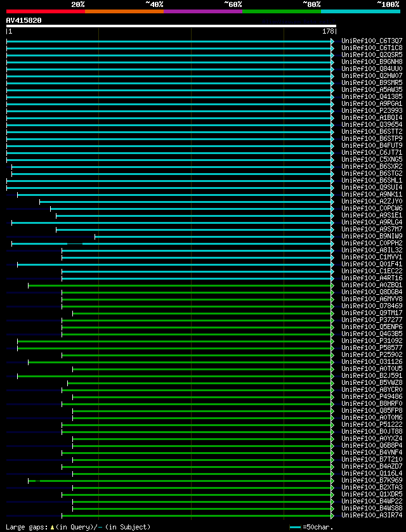Select the UniRef100_P51222 label

click(x=372, y=424)
